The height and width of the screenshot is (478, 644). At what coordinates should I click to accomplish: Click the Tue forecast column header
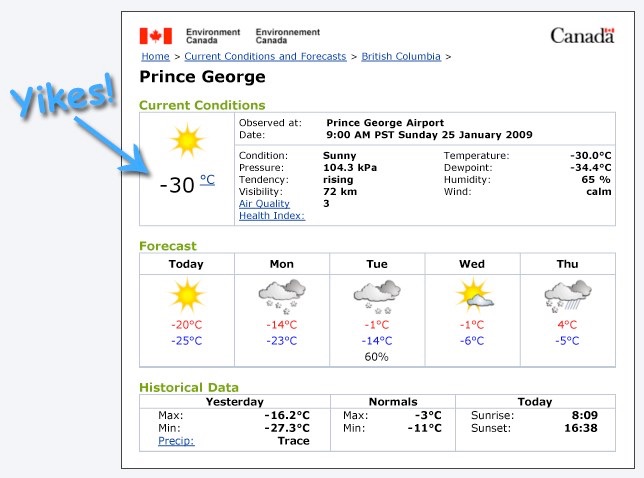coord(376,264)
